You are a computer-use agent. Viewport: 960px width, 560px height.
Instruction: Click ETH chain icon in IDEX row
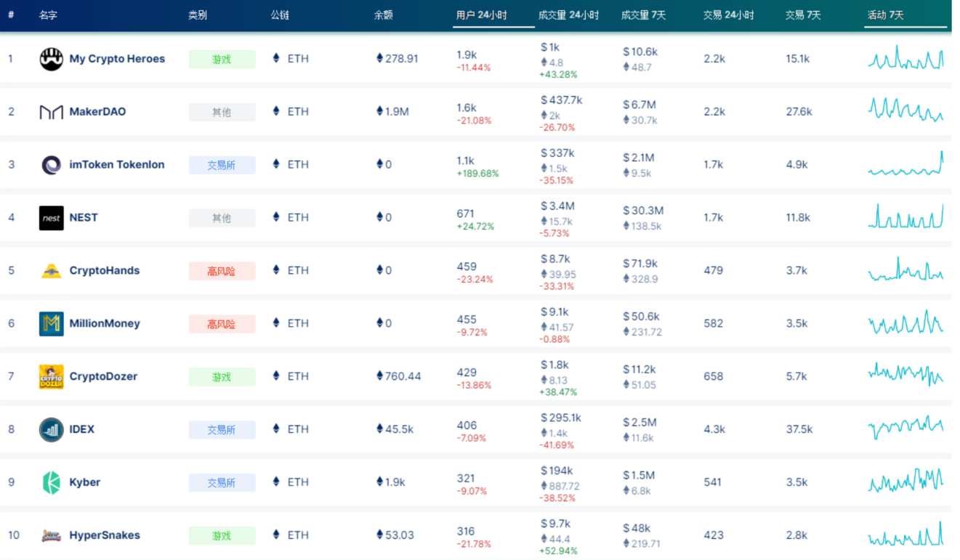click(x=276, y=429)
